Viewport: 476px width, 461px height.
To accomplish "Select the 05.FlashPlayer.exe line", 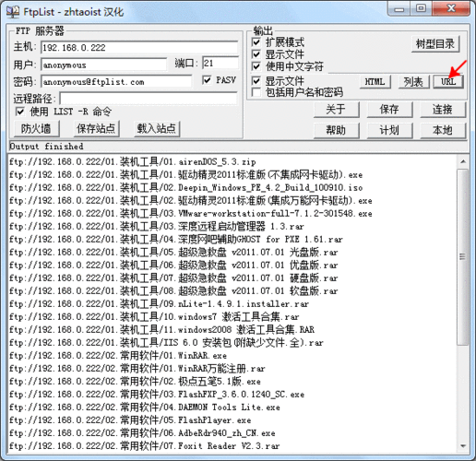I will [130, 420].
